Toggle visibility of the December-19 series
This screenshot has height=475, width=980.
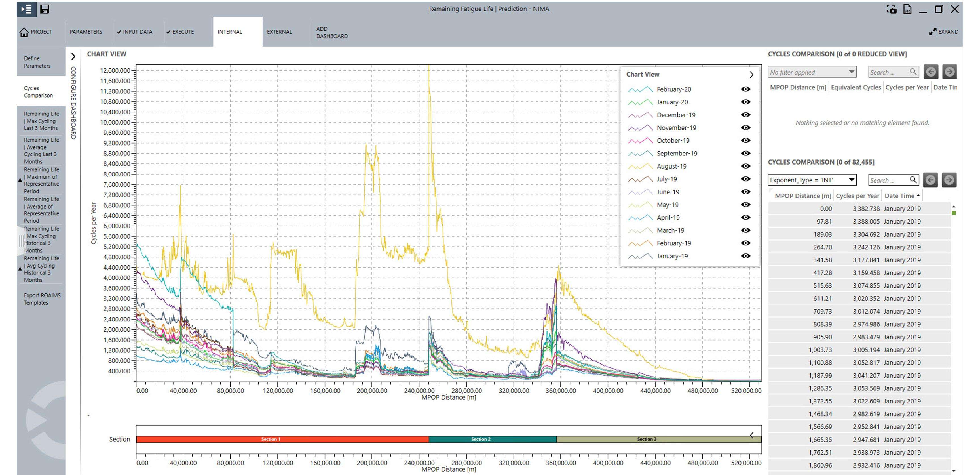point(746,115)
